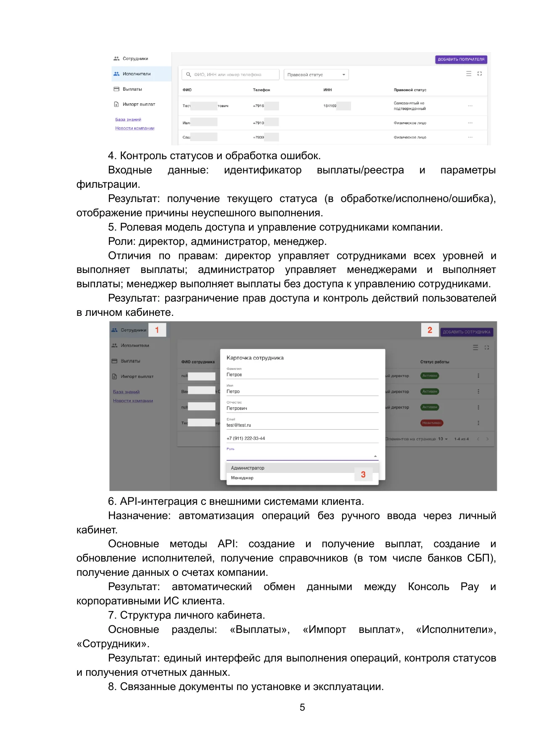The image size is (536, 756).
Task: Click the Карточка сотрудника dialog title
Action: (255, 358)
